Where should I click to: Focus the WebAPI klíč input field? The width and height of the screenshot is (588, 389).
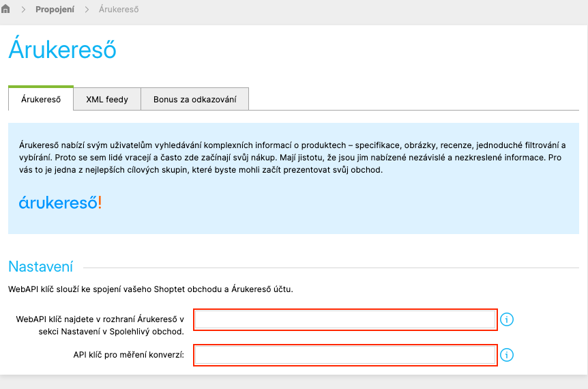pos(345,319)
